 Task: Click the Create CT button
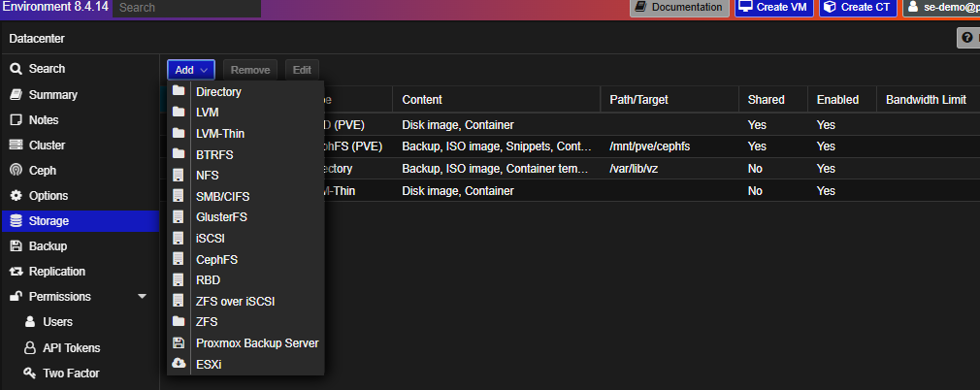858,8
